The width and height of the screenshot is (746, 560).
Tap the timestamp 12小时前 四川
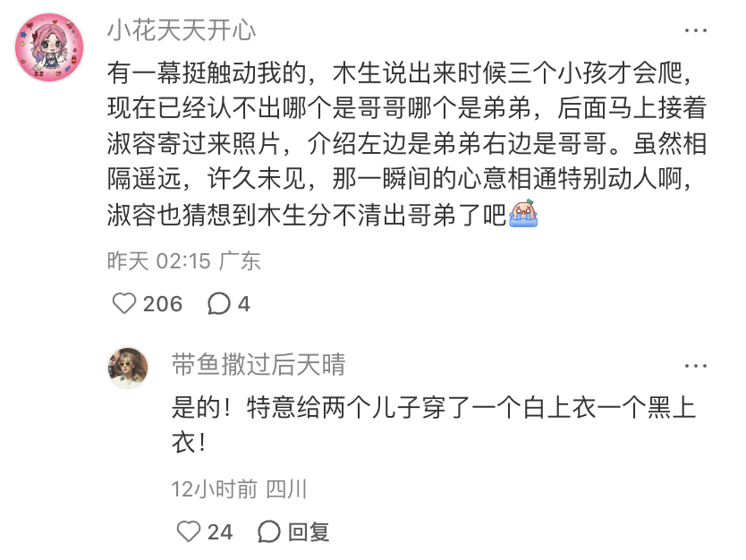tap(239, 489)
